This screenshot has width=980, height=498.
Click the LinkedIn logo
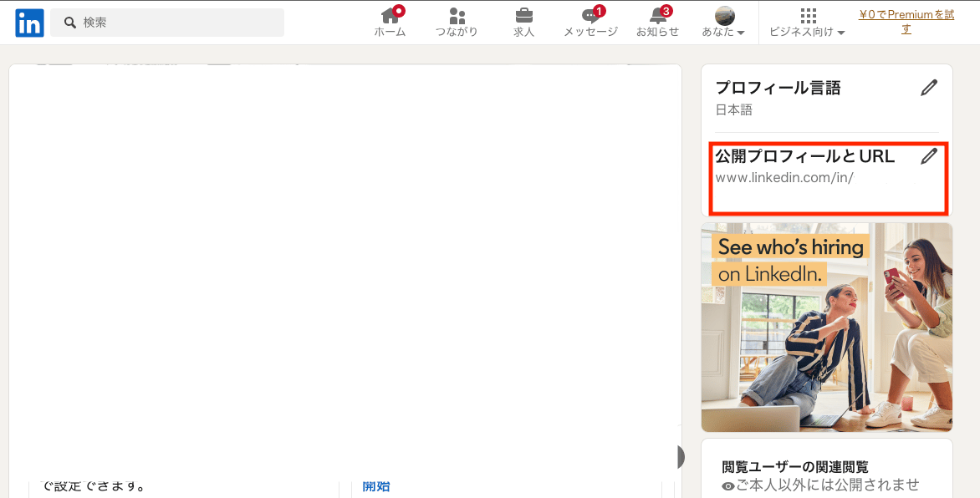point(28,22)
